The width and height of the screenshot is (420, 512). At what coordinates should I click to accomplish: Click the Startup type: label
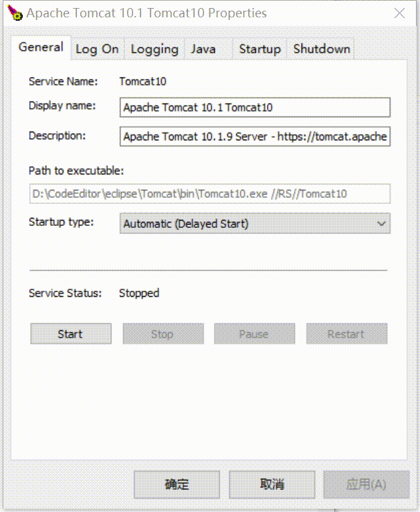(61, 222)
